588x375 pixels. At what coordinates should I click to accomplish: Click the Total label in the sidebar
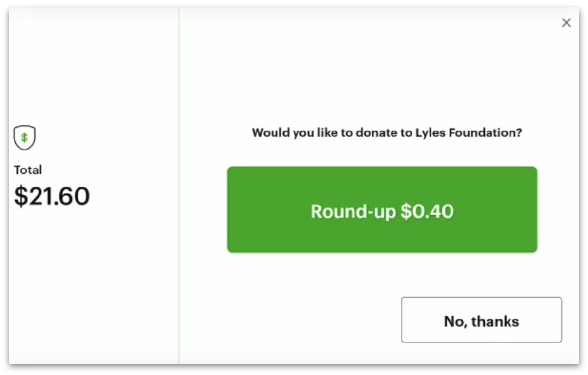28,169
